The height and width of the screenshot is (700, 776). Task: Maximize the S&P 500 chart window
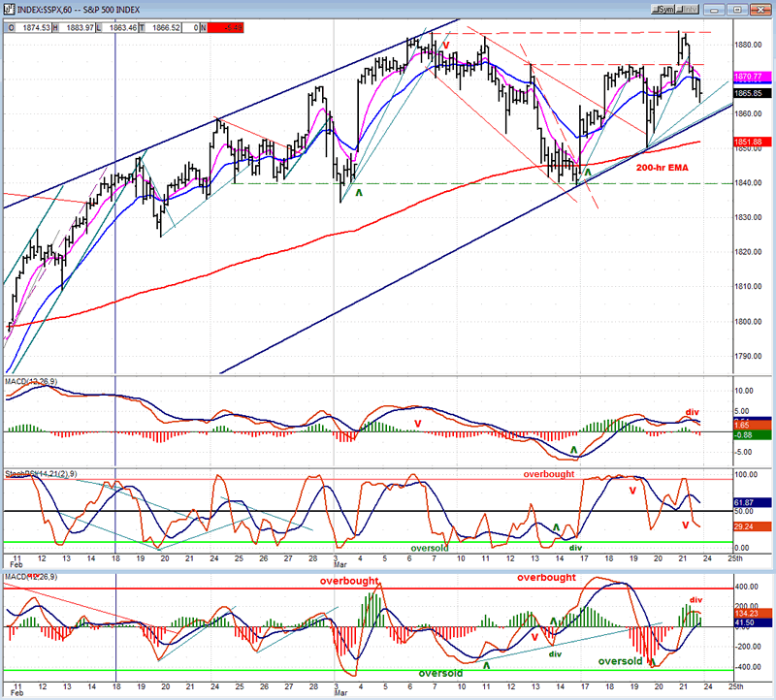pos(739,10)
